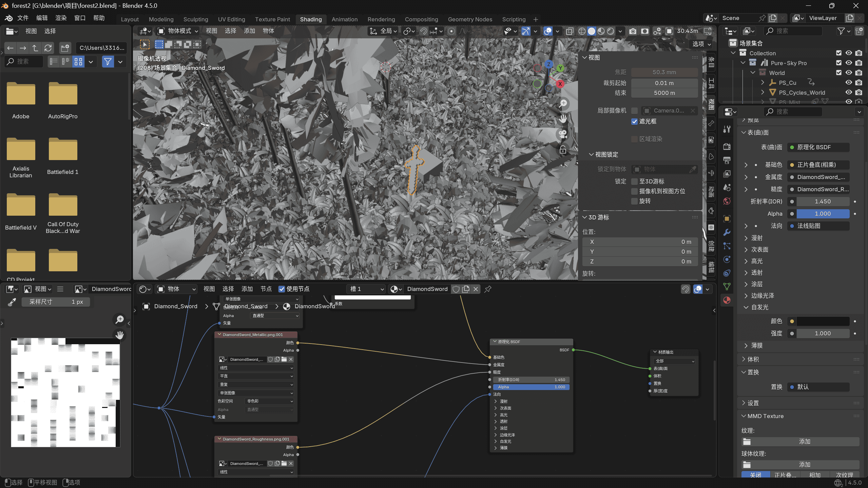Pin the node editor to the DiamondSword material
Screen dimensions: 868x488
click(488, 289)
